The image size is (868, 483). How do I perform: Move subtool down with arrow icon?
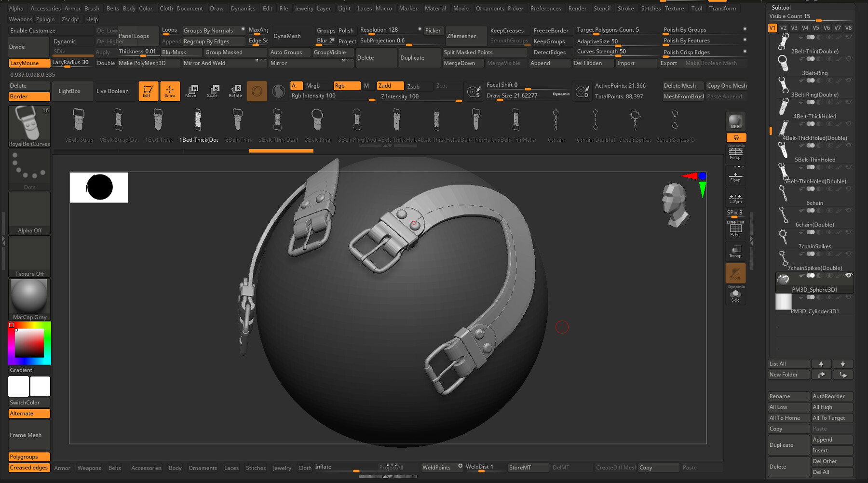point(843,364)
